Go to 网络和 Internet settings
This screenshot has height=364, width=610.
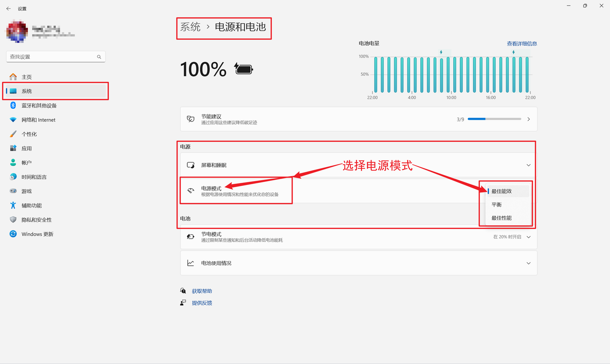click(x=55, y=120)
